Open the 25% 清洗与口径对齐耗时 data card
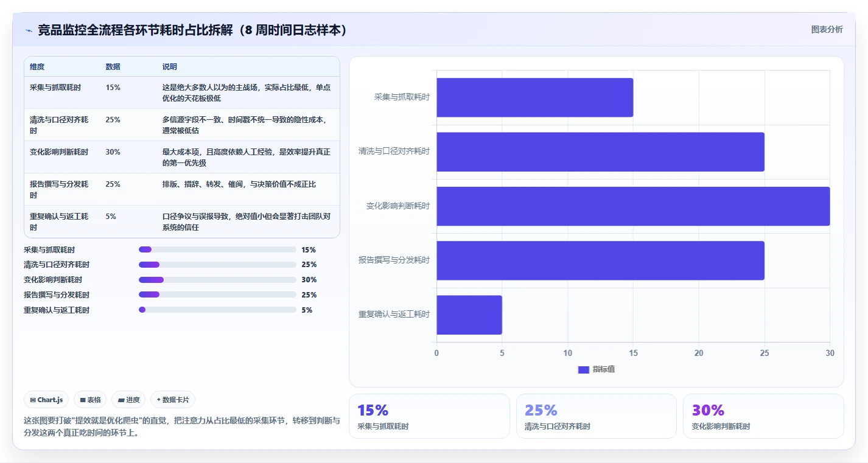 click(596, 416)
